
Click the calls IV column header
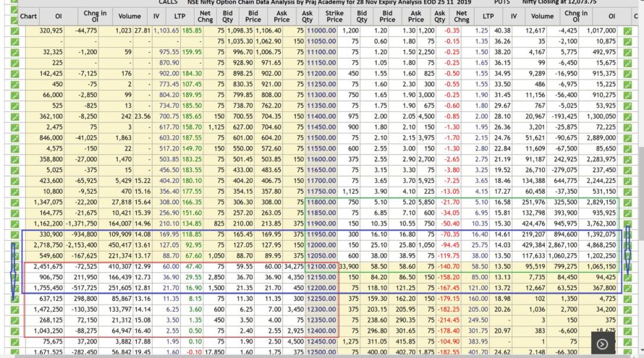pyautogui.click(x=156, y=17)
